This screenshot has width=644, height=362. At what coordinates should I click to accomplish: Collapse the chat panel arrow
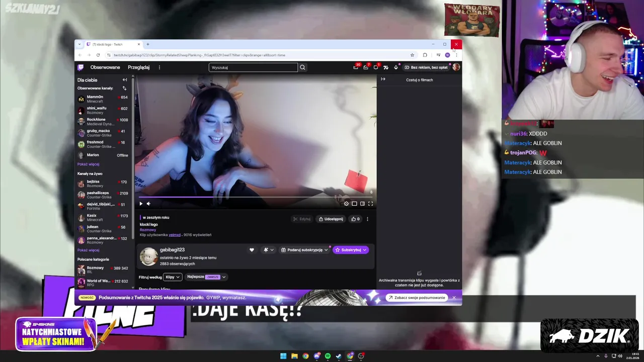(x=383, y=79)
